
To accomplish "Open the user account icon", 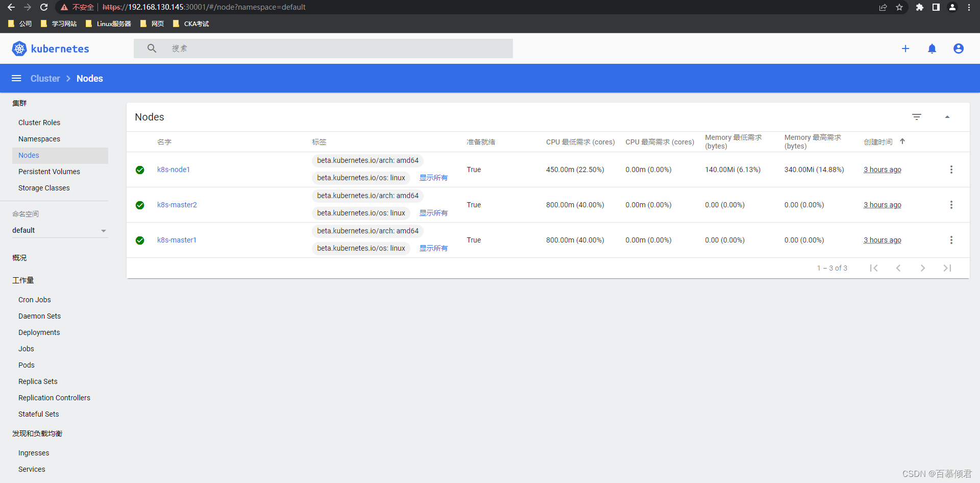I will coord(959,49).
